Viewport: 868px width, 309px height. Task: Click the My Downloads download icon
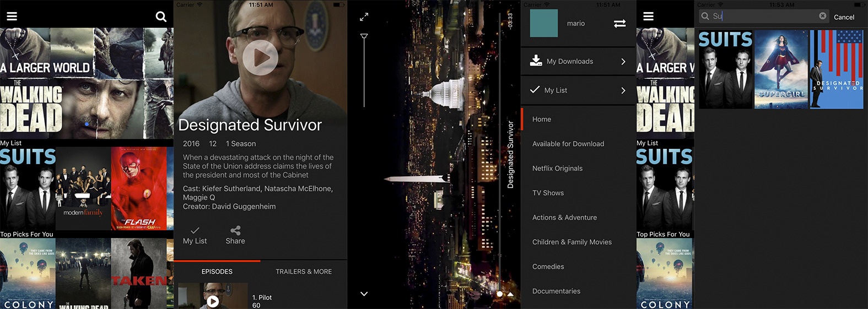(x=536, y=61)
